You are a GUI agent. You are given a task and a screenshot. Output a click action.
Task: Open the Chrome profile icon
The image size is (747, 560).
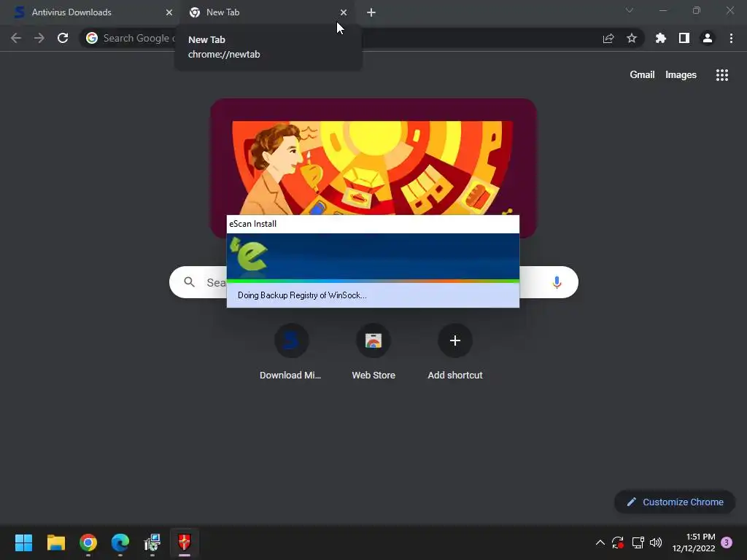tap(707, 38)
